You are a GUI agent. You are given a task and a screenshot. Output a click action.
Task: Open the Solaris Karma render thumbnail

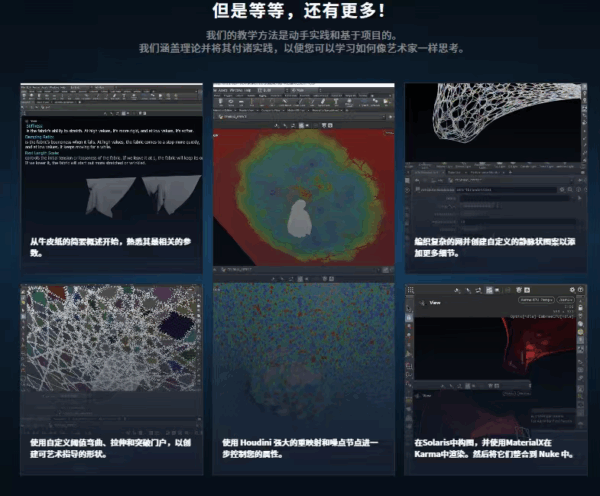pyautogui.click(x=496, y=380)
